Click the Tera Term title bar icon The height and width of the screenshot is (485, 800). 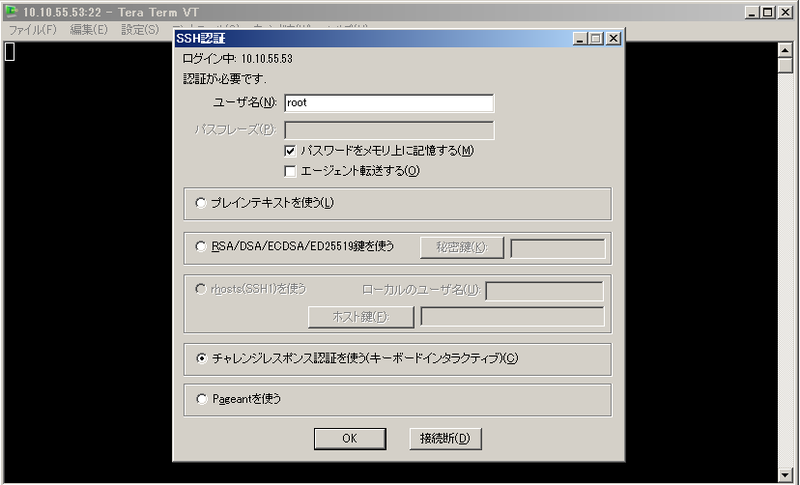[x=11, y=12]
